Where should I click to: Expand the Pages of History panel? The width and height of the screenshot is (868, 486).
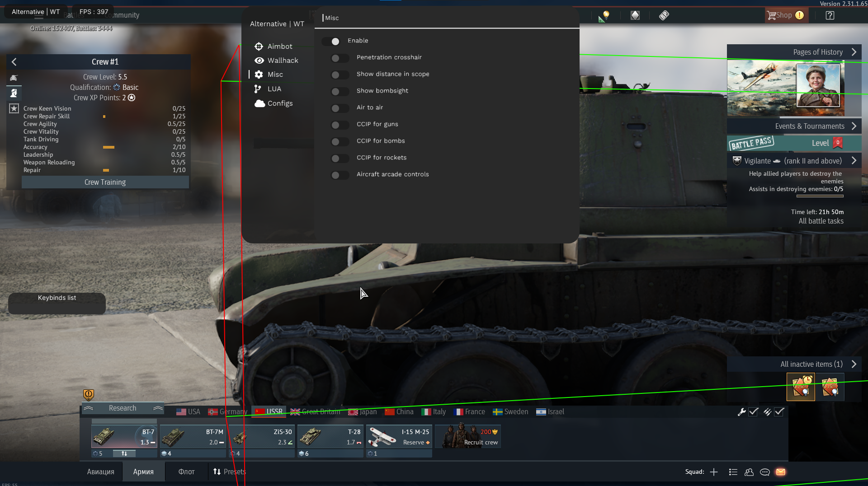pyautogui.click(x=854, y=52)
